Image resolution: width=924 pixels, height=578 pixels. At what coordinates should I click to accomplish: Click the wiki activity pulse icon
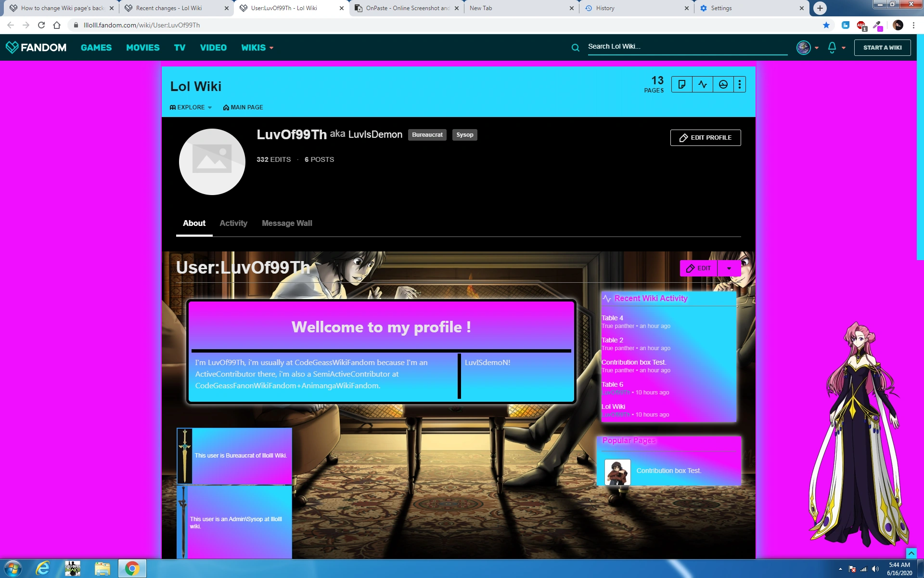tap(703, 85)
